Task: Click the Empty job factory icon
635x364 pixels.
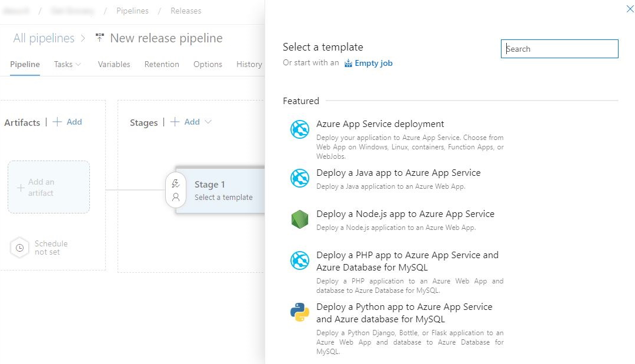Action: click(348, 63)
